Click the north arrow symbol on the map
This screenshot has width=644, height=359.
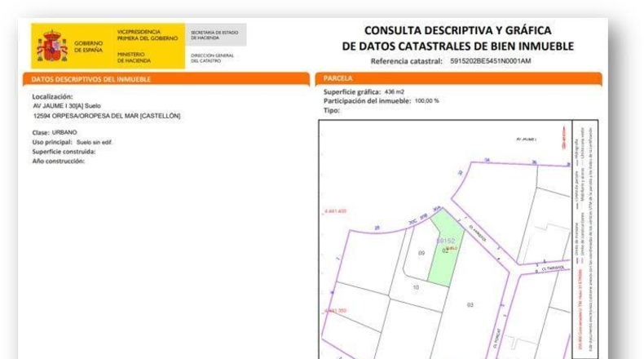click(564, 138)
